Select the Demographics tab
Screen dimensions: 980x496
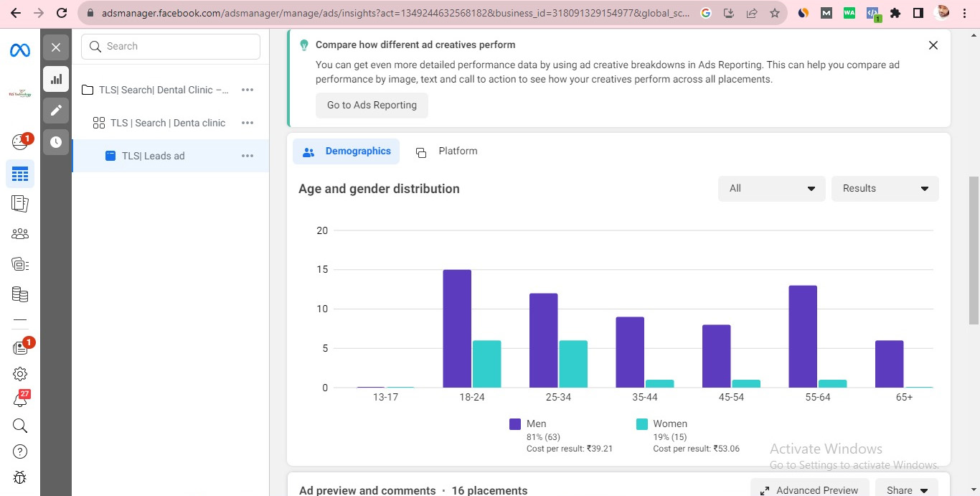[347, 151]
